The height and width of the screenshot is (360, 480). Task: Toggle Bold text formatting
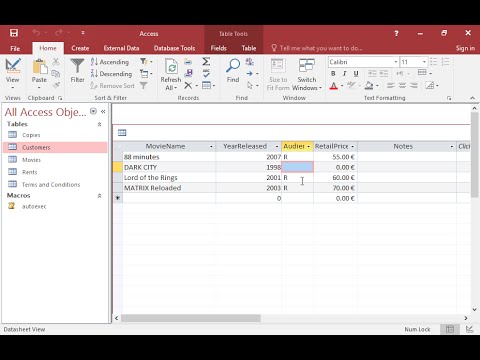(x=333, y=74)
